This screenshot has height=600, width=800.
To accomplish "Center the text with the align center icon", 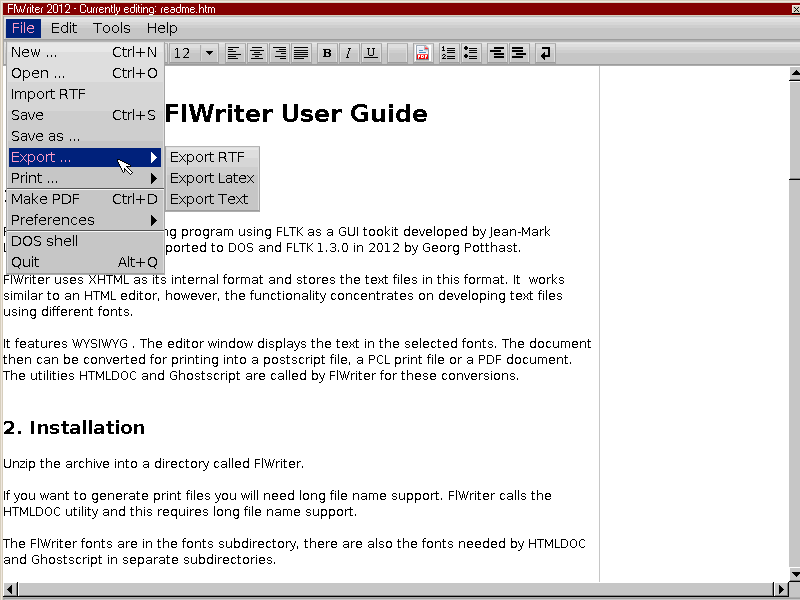I will coord(257,53).
